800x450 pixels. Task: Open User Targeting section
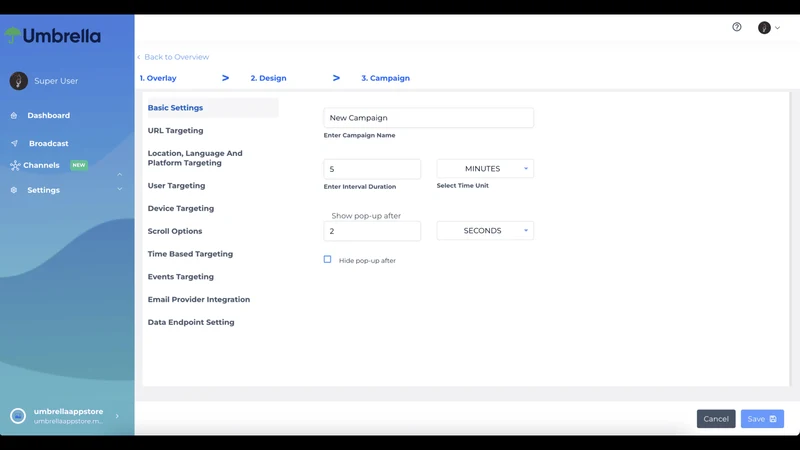[x=177, y=186]
